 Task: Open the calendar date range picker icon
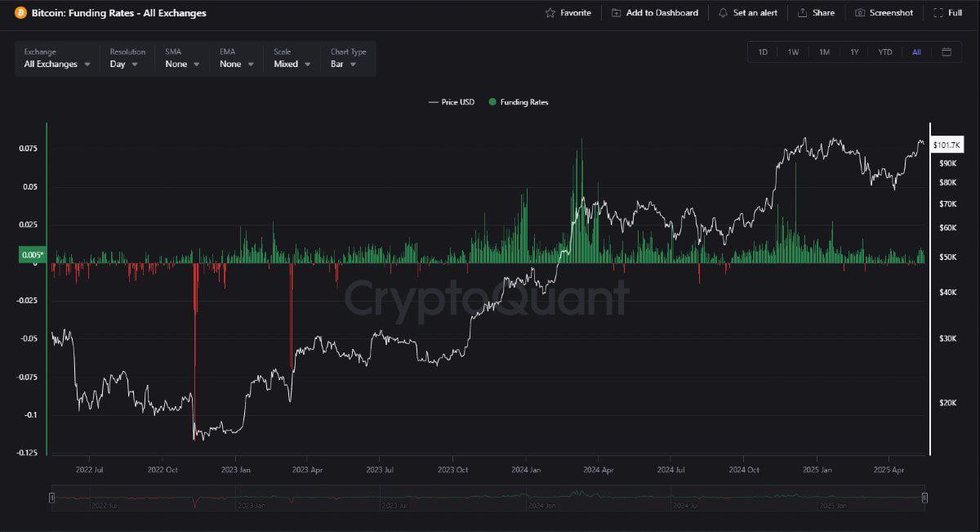(x=947, y=52)
